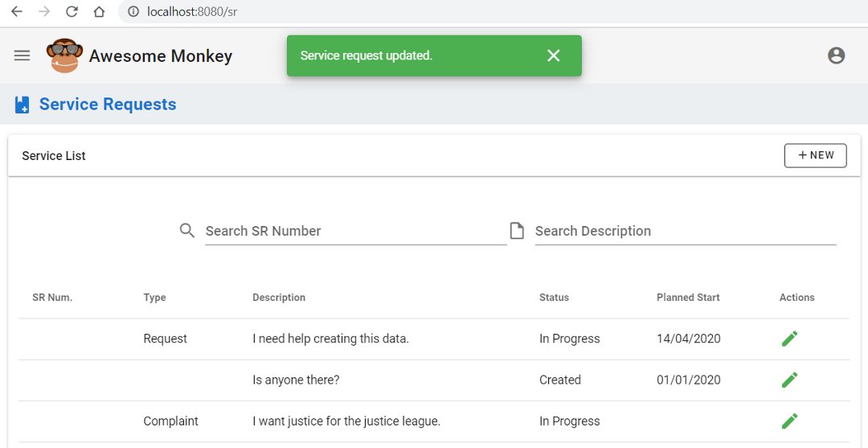Reload the current page
Image resolution: width=868 pixels, height=448 pixels.
(72, 11)
